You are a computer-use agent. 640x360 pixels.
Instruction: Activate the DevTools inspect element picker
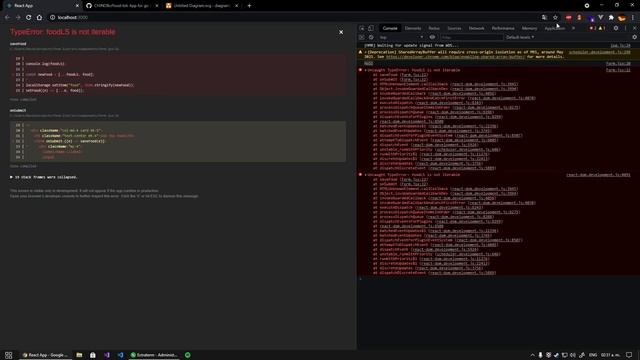[x=362, y=28]
